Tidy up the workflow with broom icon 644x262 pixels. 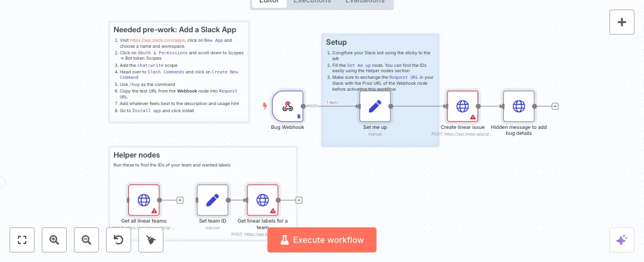pos(150,240)
